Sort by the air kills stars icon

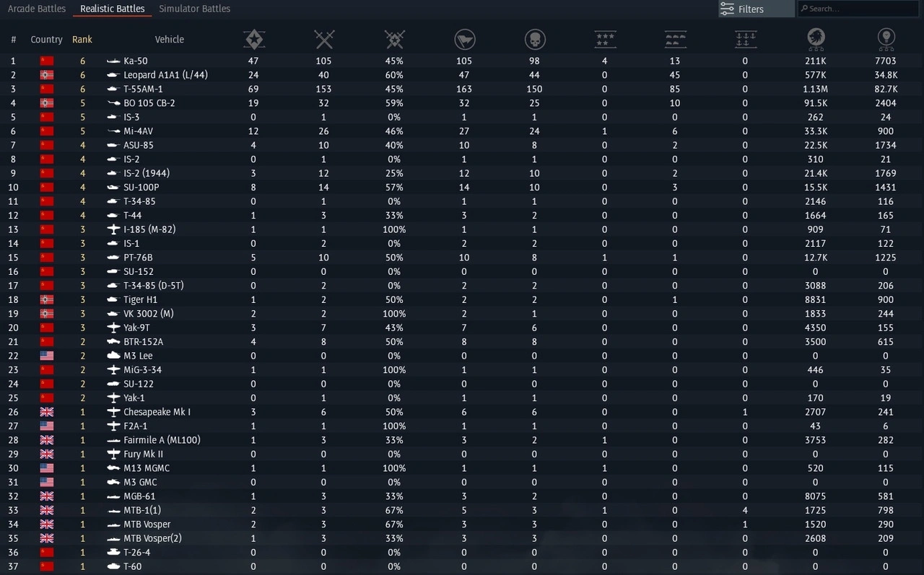coord(605,39)
